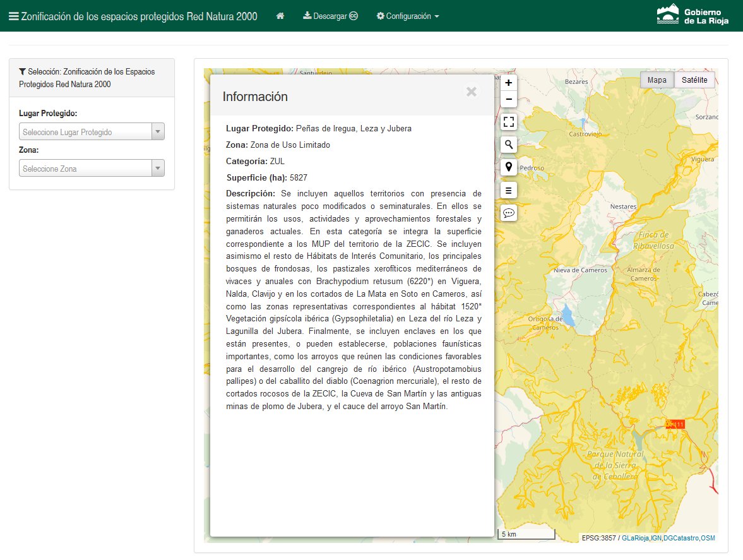Screen dimensions: 743x560
Task: Expand the Zona dropdown arrow
Action: [158, 168]
